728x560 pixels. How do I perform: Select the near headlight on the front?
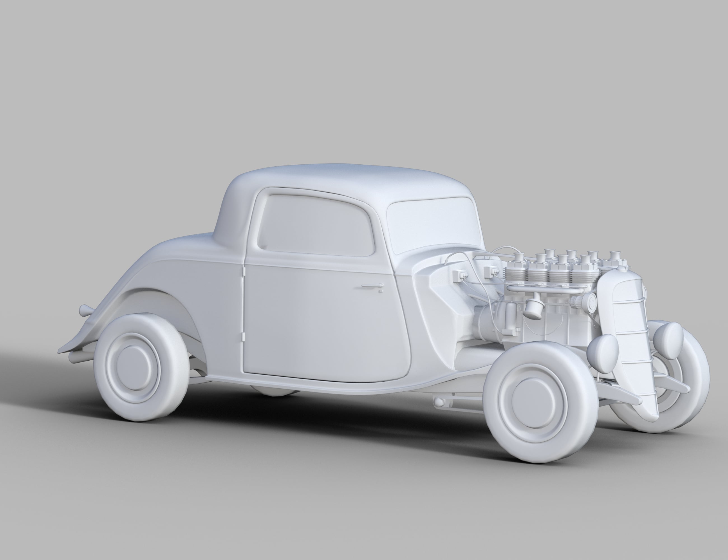pyautogui.click(x=602, y=353)
